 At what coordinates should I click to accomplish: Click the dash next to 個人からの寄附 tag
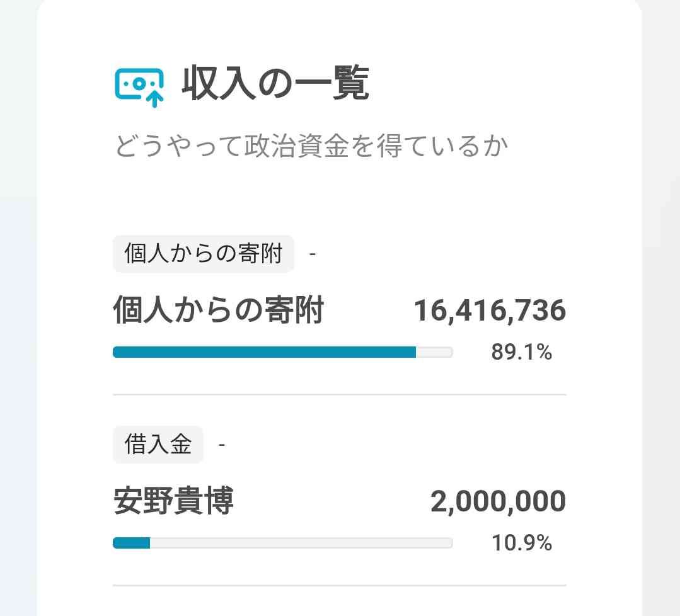[312, 254]
